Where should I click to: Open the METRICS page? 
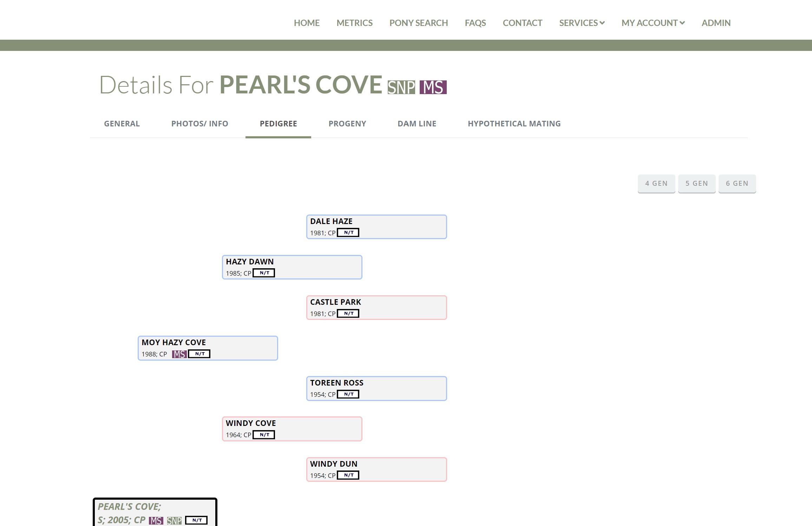click(354, 23)
